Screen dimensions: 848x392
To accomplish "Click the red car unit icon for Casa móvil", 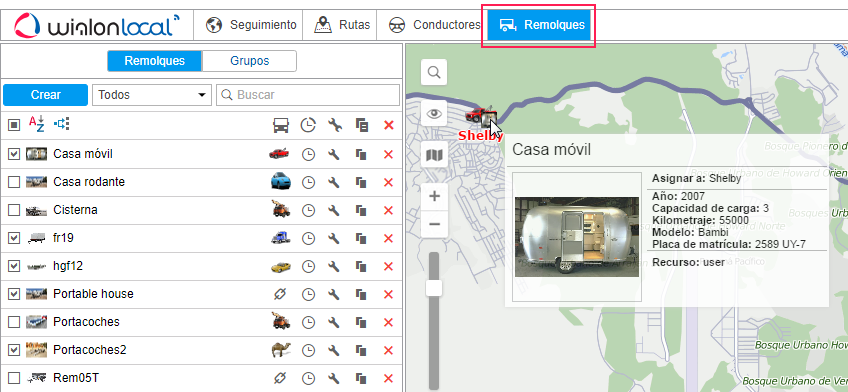I will [x=279, y=154].
